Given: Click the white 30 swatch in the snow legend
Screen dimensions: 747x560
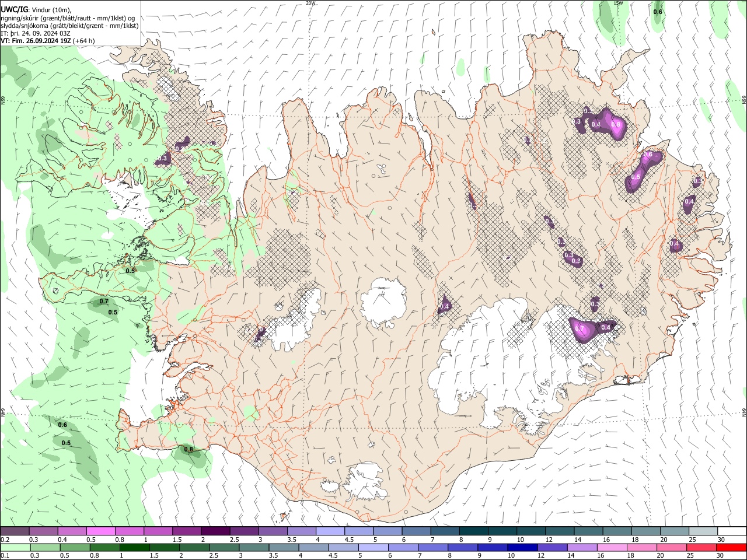Looking at the screenshot, I should pyautogui.click(x=732, y=531).
